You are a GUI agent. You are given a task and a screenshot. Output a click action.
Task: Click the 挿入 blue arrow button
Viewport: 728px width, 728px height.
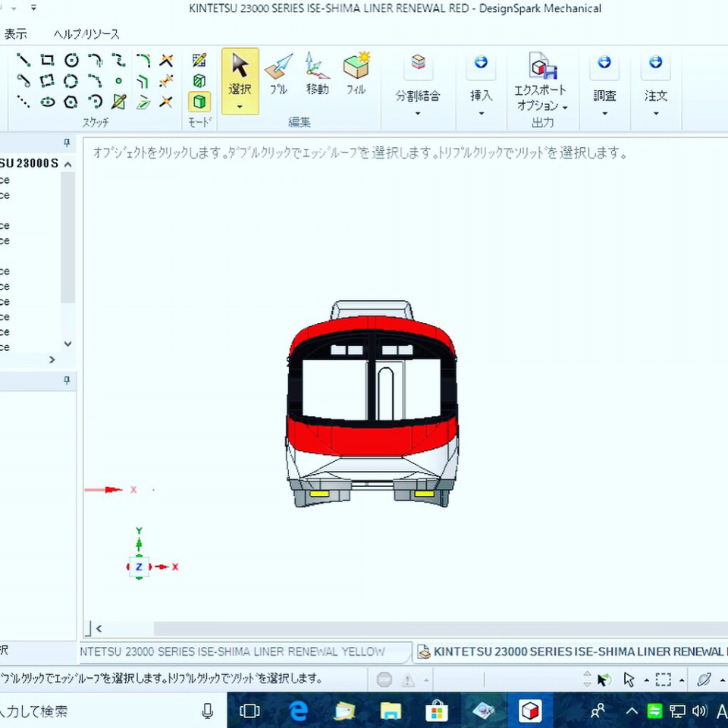click(481, 61)
